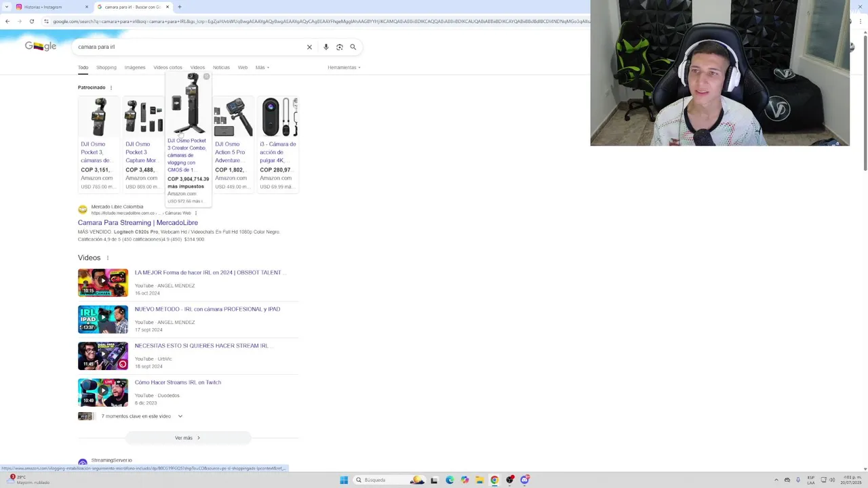This screenshot has width=868, height=488.
Task: Open File Explorer from the taskbar
Action: 479,480
